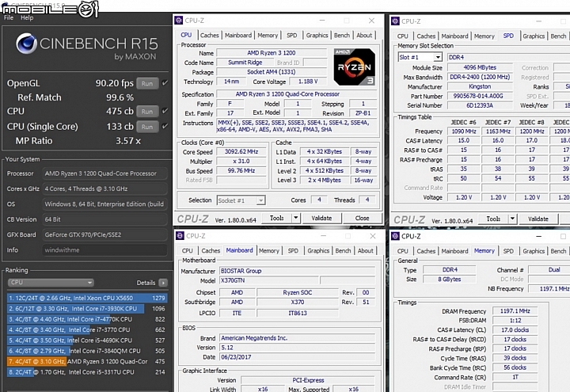The height and width of the screenshot is (392, 570).
Task: Switch to Caches tab in CPU window
Action: [209, 36]
